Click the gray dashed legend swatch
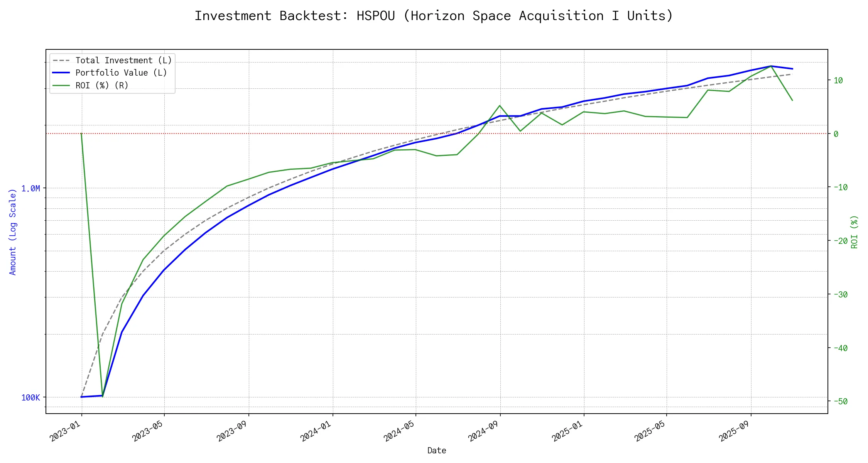This screenshot has width=868, height=463. click(61, 61)
